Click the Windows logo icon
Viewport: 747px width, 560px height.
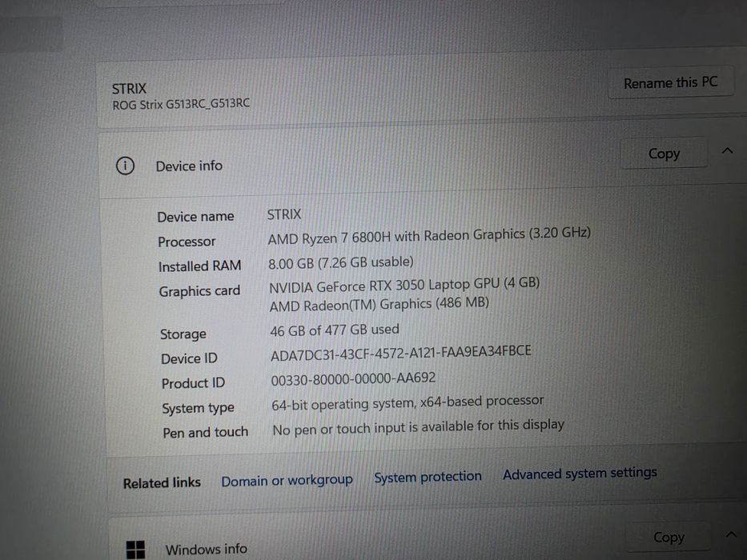pyautogui.click(x=135, y=550)
